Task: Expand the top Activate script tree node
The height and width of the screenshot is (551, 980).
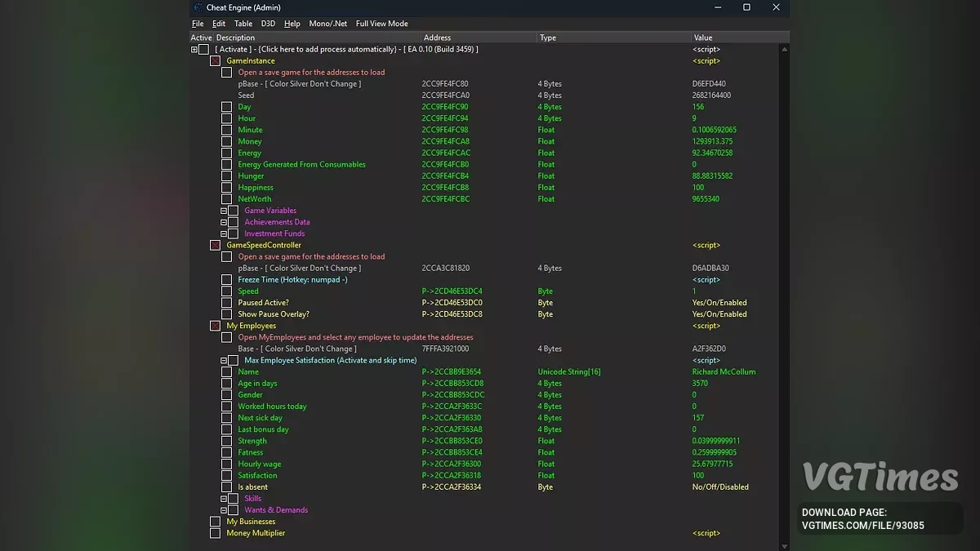Action: coord(194,50)
